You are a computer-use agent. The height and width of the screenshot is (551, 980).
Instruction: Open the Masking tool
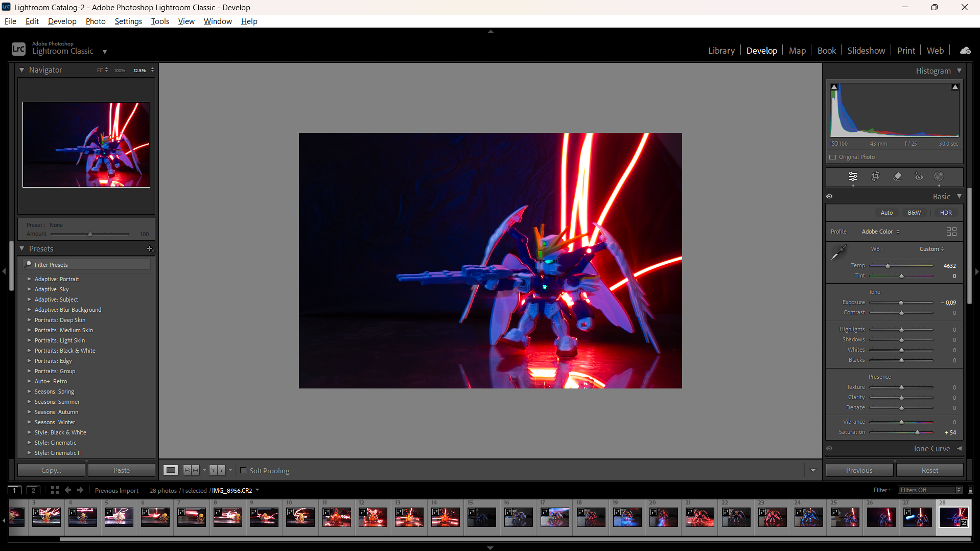tap(939, 176)
